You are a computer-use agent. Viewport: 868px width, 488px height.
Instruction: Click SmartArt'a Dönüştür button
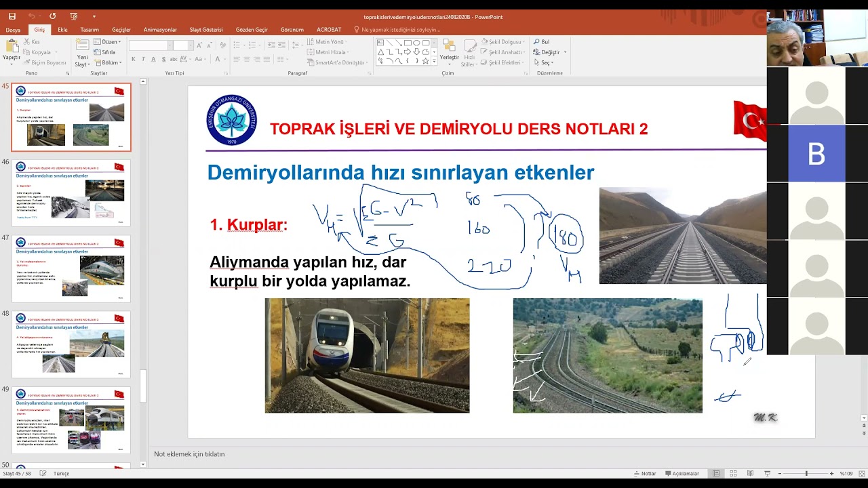[336, 62]
